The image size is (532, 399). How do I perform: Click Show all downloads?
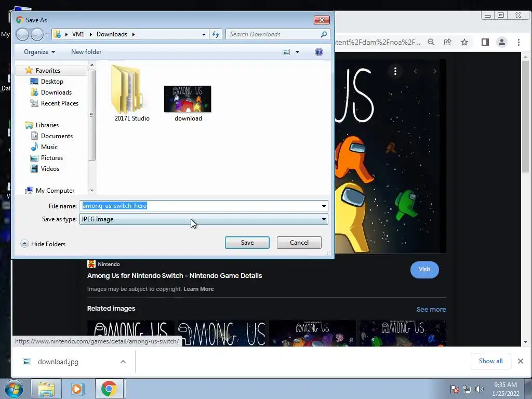point(490,361)
